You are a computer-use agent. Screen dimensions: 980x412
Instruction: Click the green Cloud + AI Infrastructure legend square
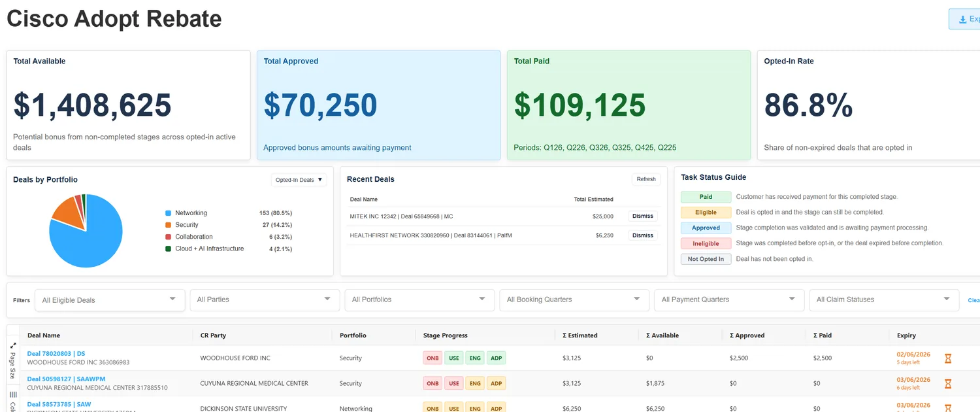pyautogui.click(x=168, y=249)
